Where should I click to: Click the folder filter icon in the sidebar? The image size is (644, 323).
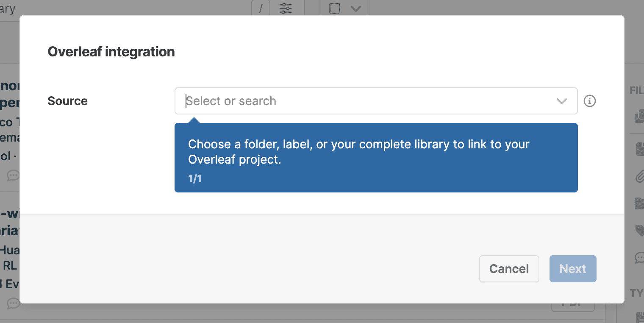(x=640, y=203)
